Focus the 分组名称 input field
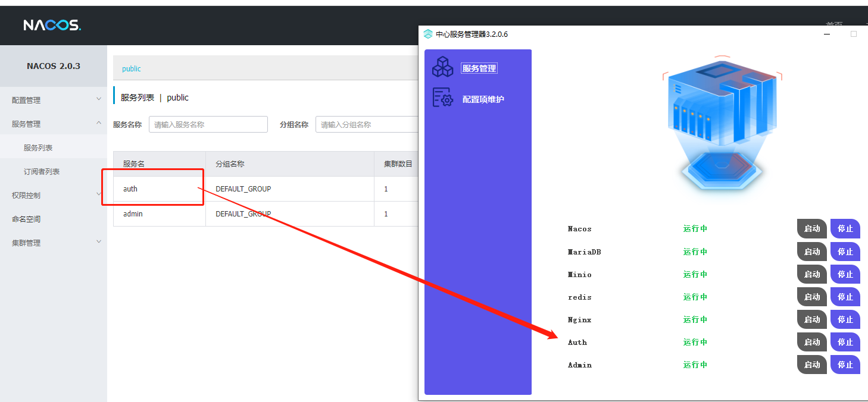 367,124
